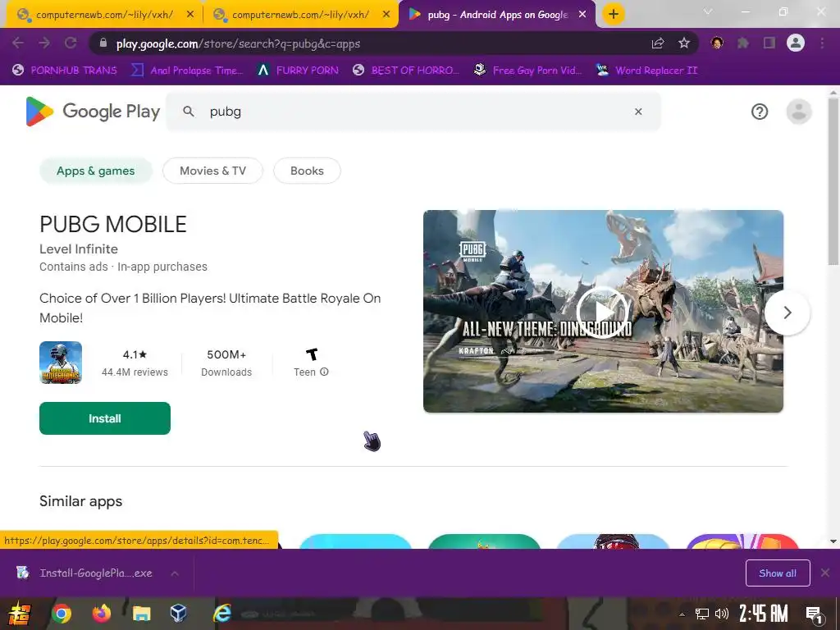Show next screenshot with arrow
840x630 pixels.
click(787, 313)
